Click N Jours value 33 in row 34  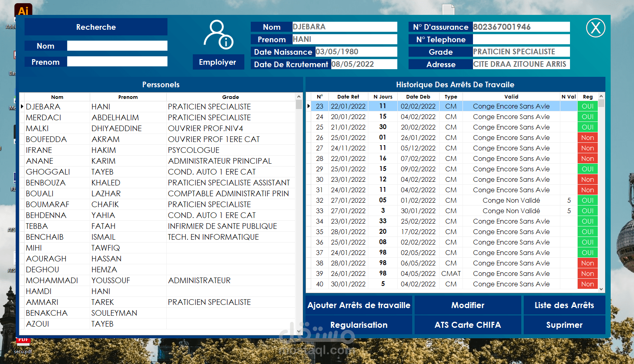tap(383, 221)
